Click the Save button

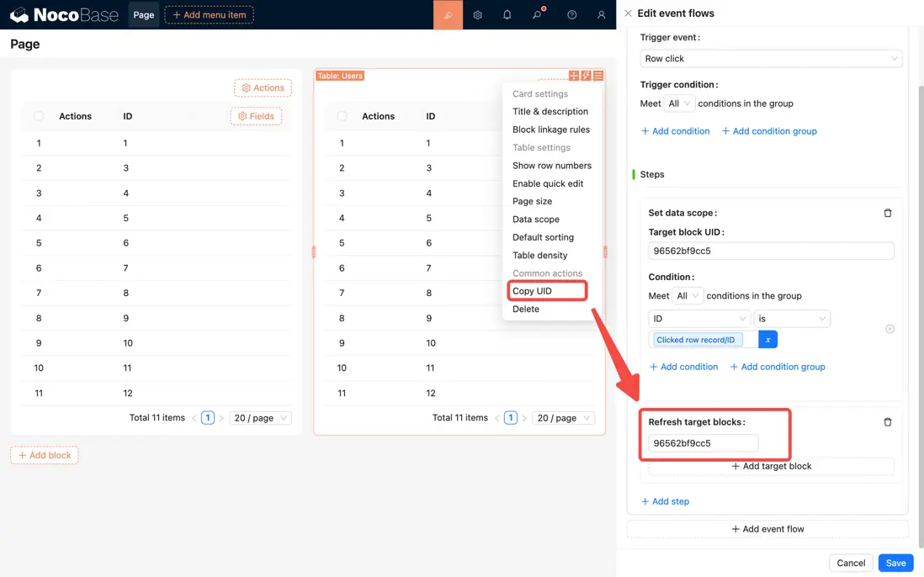point(895,563)
